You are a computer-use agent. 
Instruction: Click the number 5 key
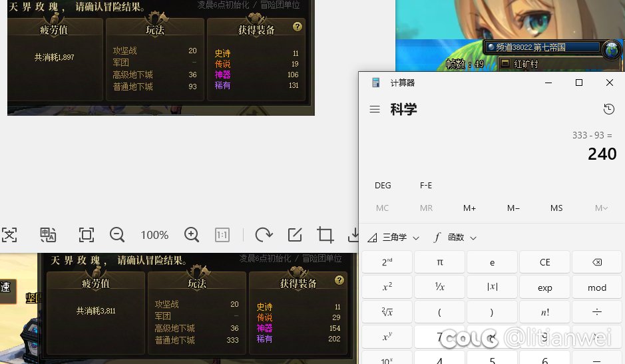coord(493,359)
